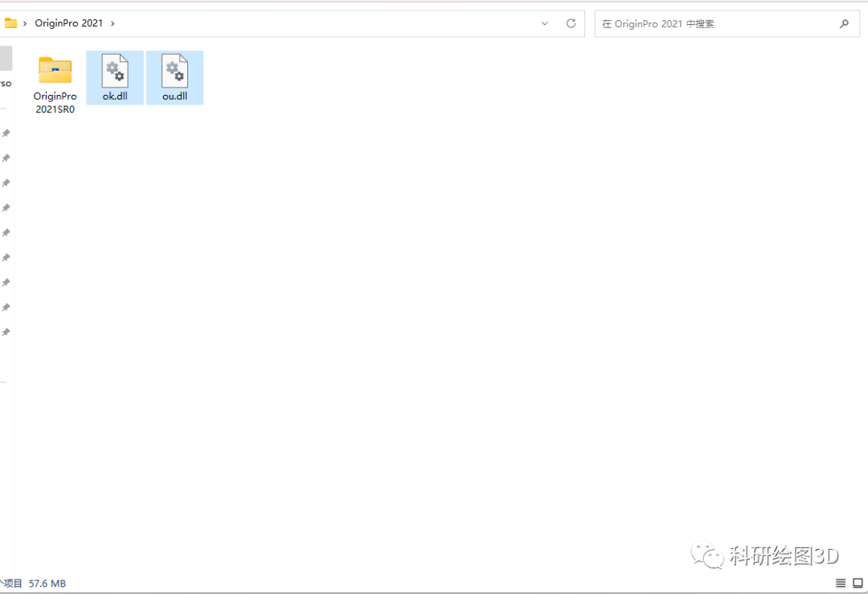
Task: Select the ok.dll file
Action: (x=115, y=77)
